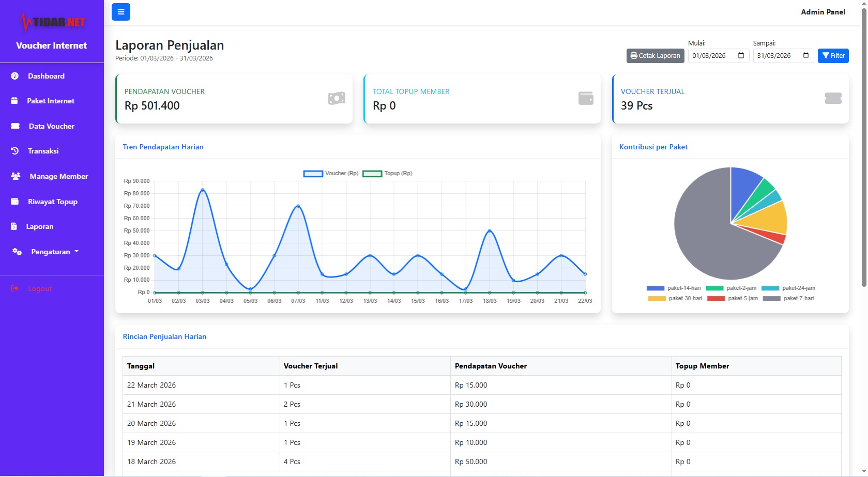Toggle paket-14-hari in pie legend

coord(674,288)
